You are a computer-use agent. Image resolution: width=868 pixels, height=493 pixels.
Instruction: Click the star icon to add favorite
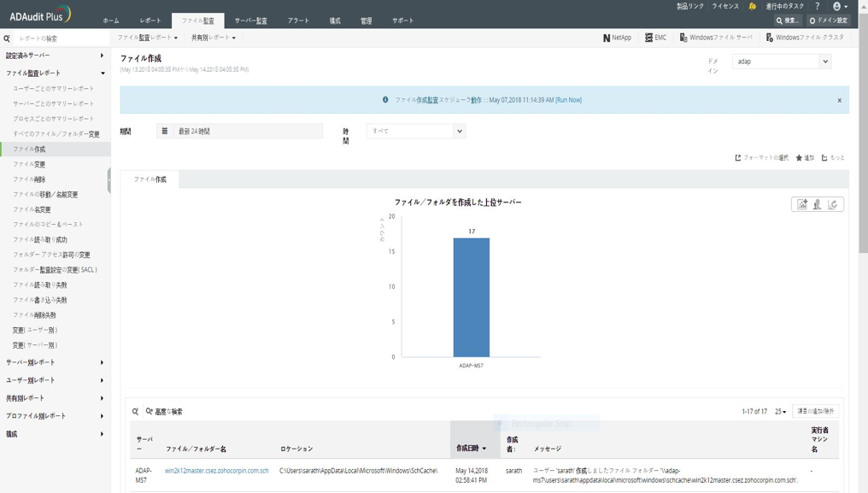pyautogui.click(x=800, y=158)
